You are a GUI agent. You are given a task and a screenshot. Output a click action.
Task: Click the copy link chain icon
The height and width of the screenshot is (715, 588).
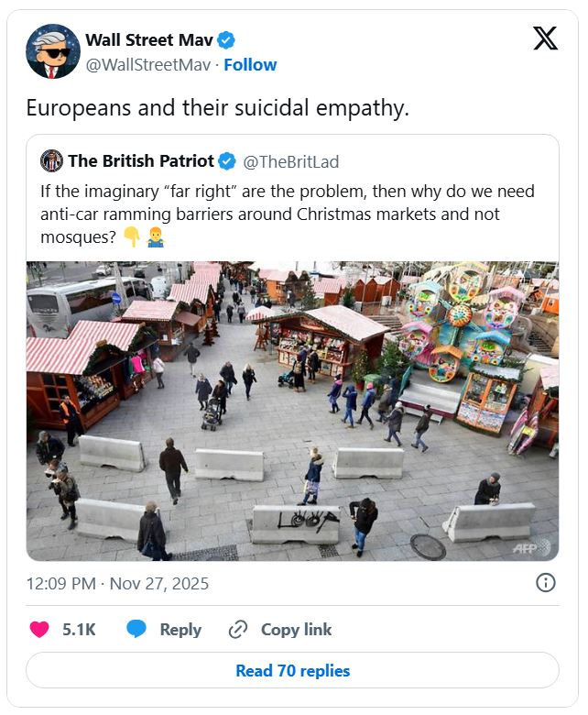(238, 630)
